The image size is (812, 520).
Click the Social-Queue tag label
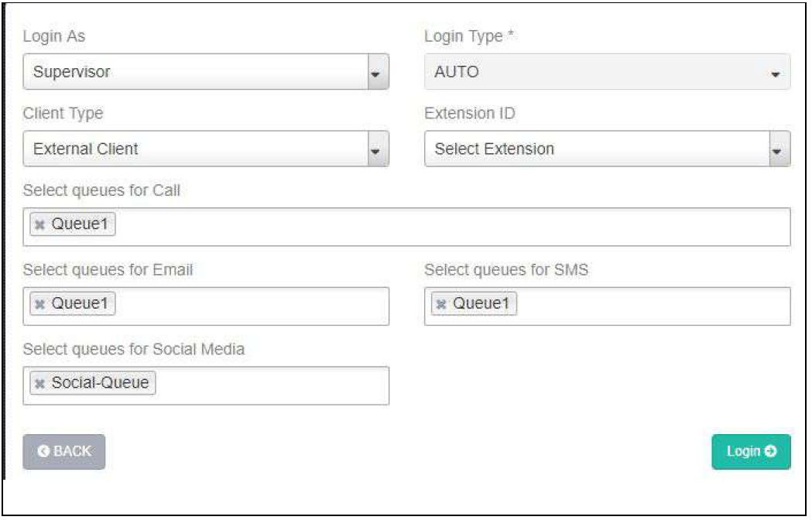click(x=100, y=383)
